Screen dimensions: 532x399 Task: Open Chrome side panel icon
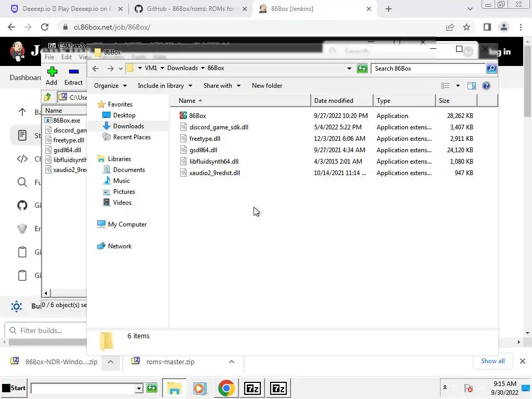(x=487, y=27)
